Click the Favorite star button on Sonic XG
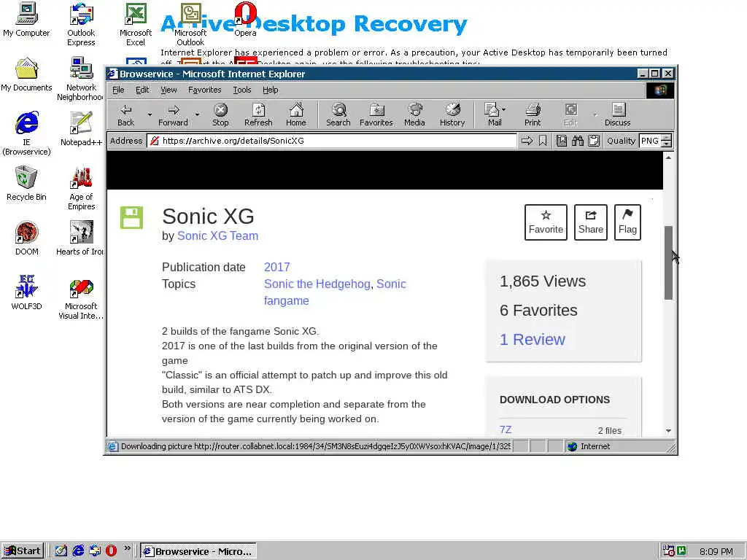The height and width of the screenshot is (560, 747). (546, 222)
